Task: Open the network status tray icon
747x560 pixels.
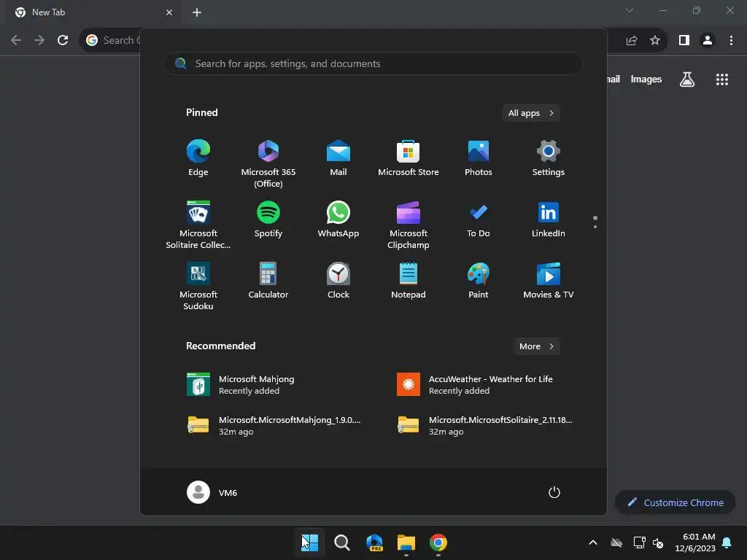Action: coord(639,542)
